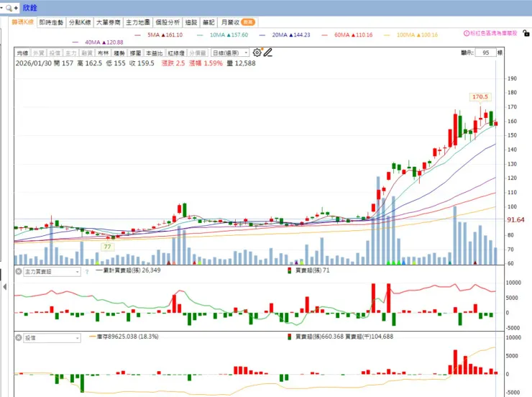Image resolution: width=532 pixels, height=397 pixels.
Task: Click the 粉紅色區塊為庫藏股 notice text
Action: (x=494, y=33)
